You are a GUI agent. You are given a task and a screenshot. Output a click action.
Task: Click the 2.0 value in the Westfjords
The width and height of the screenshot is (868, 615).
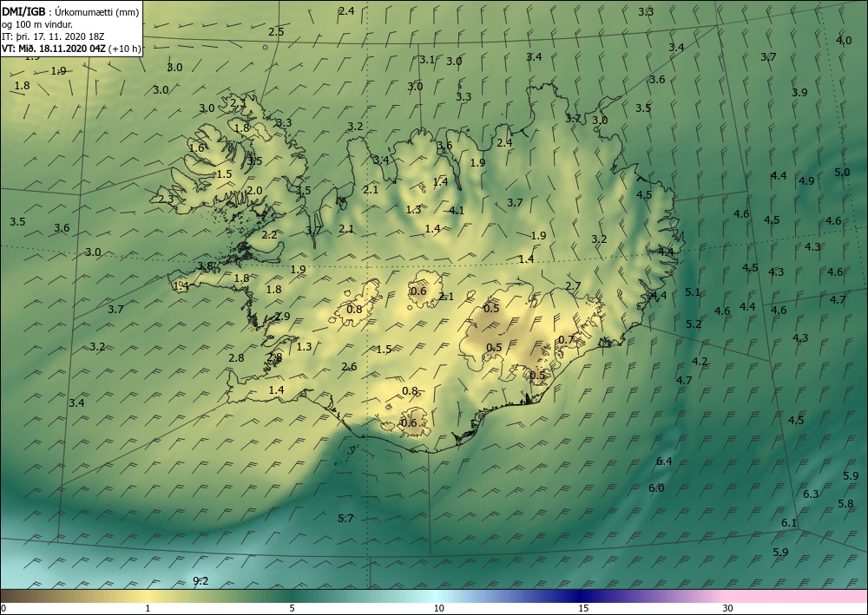point(254,191)
